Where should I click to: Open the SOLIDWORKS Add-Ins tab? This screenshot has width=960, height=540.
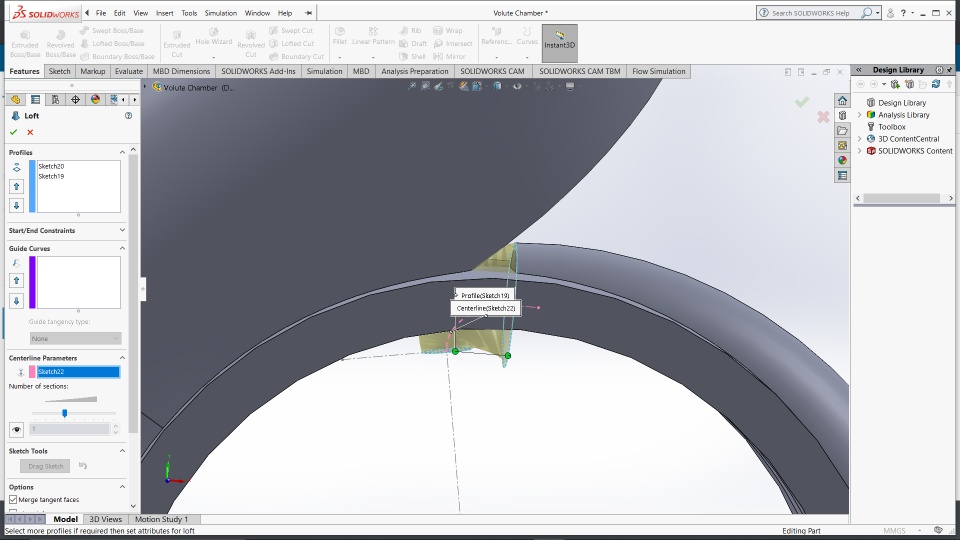tap(258, 71)
